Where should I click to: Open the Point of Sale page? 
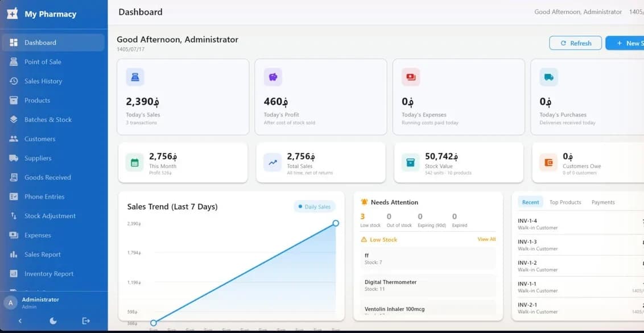[x=53, y=62]
